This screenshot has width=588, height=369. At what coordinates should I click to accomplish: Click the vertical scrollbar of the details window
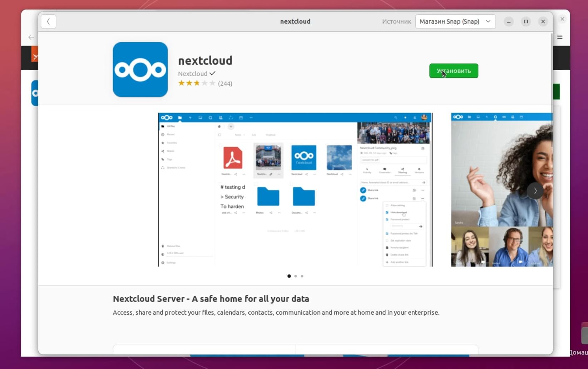(552, 89)
